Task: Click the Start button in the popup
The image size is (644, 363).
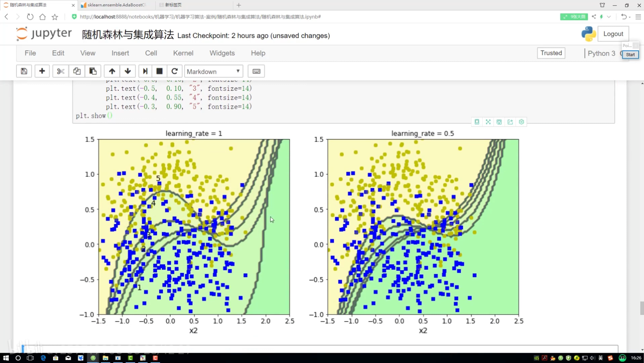Action: (630, 55)
